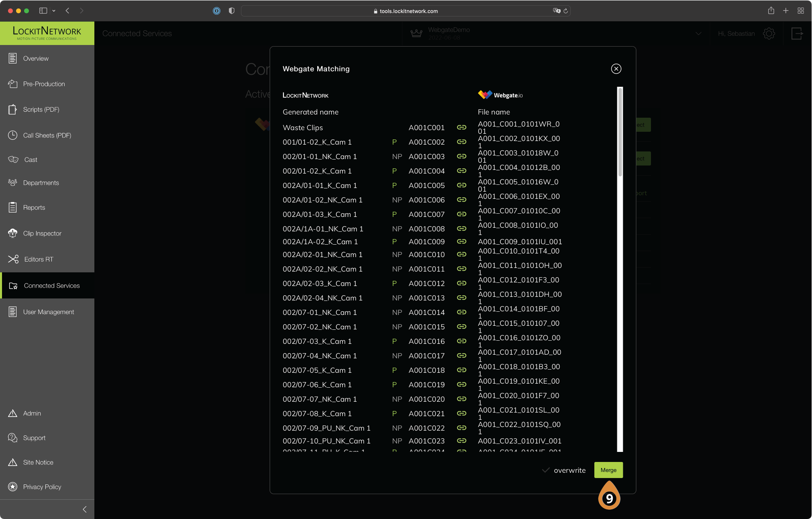Image resolution: width=812 pixels, height=519 pixels.
Task: Toggle the link for A001C022
Action: coord(461,428)
